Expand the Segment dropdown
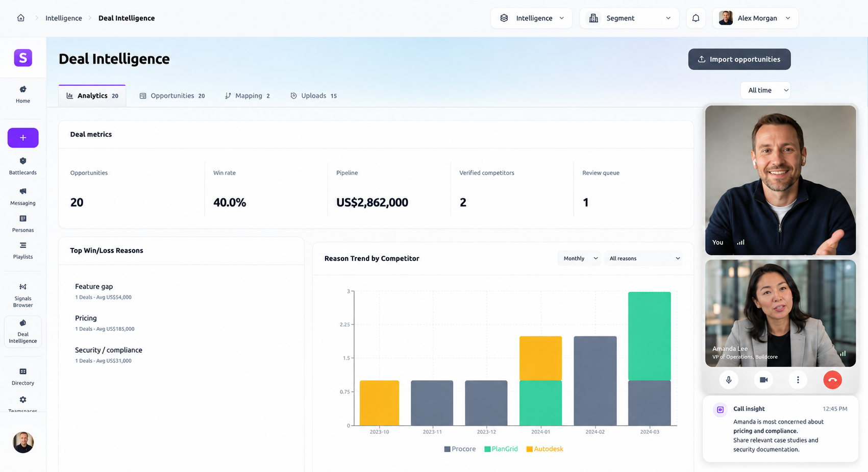Viewport: 868px width, 472px height. pyautogui.click(x=629, y=18)
